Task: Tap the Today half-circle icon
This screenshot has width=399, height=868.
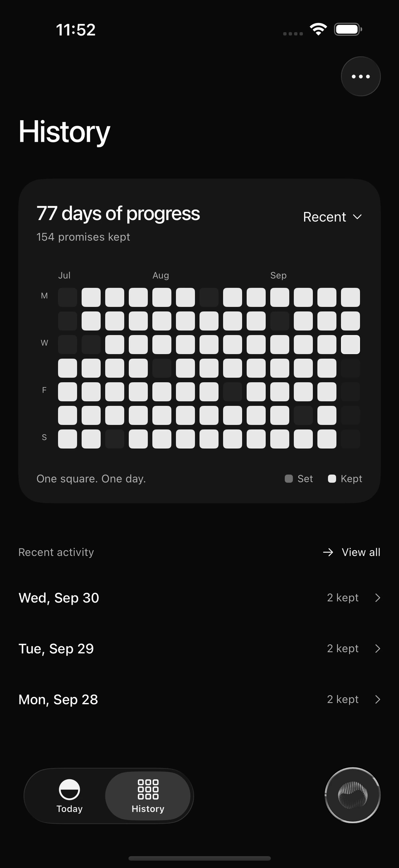Action: 69,789
